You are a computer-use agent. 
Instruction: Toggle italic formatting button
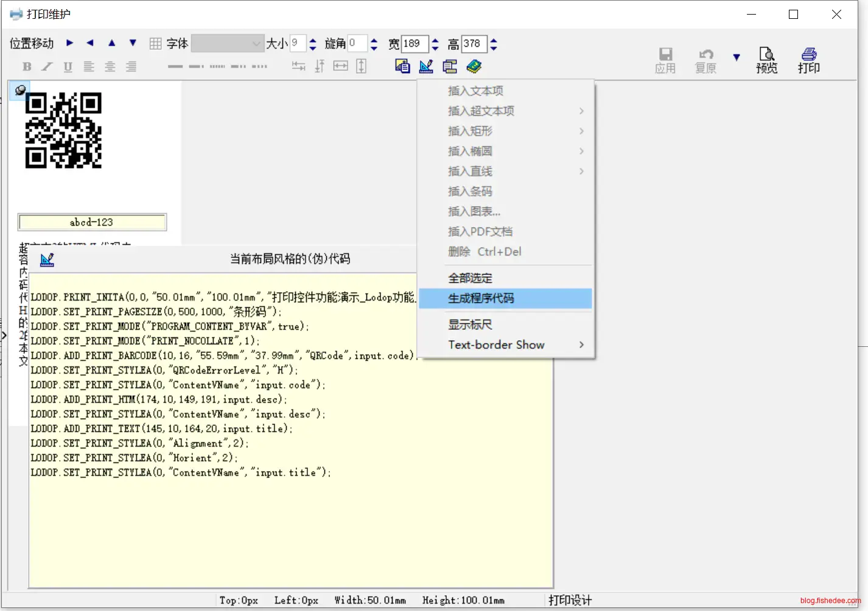[47, 67]
